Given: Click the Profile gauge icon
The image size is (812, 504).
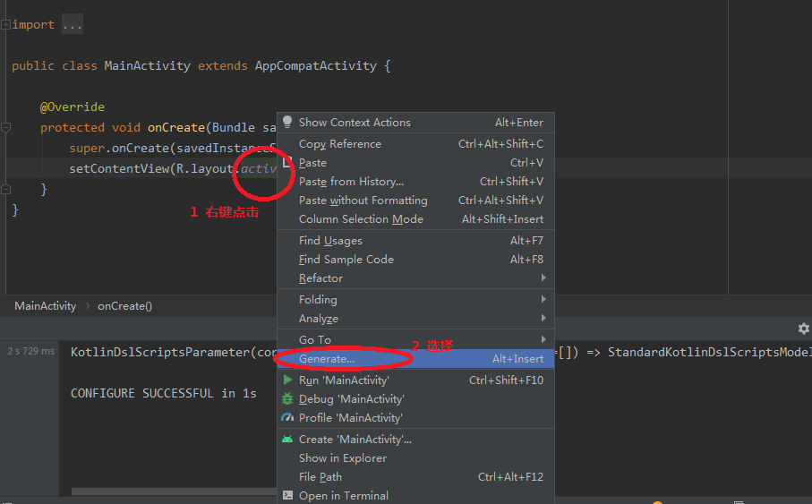Looking at the screenshot, I should point(287,417).
